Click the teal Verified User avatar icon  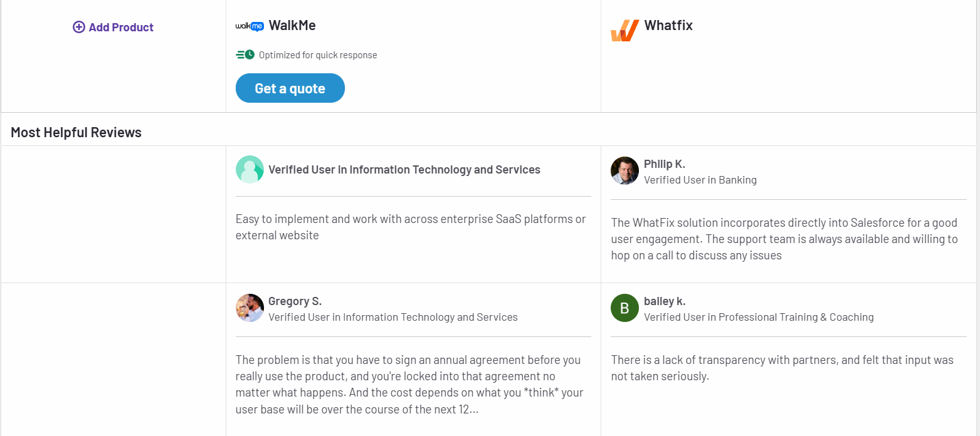(250, 169)
